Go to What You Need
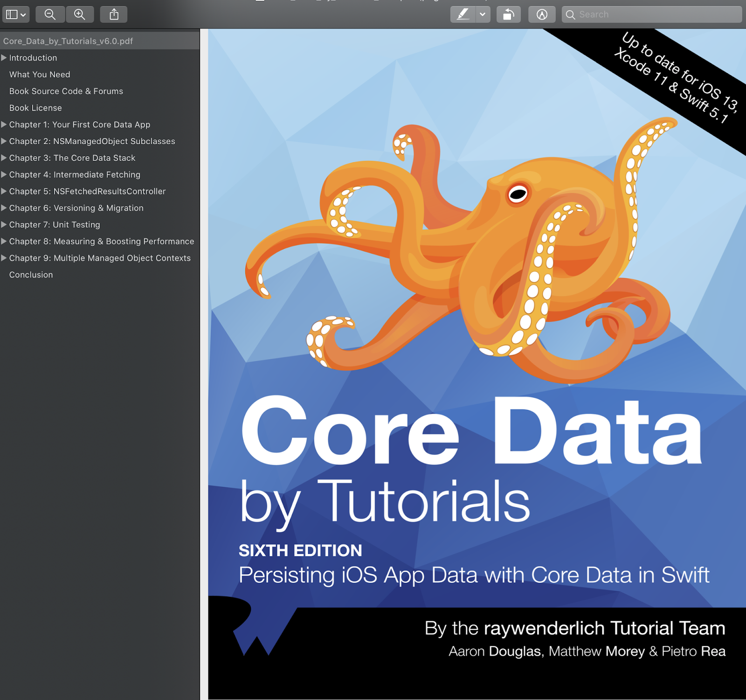 40,75
